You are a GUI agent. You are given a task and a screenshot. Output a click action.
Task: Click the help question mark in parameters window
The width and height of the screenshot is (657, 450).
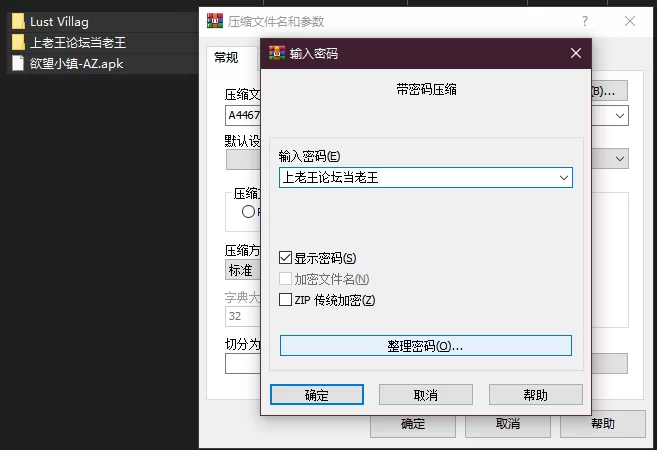click(585, 21)
